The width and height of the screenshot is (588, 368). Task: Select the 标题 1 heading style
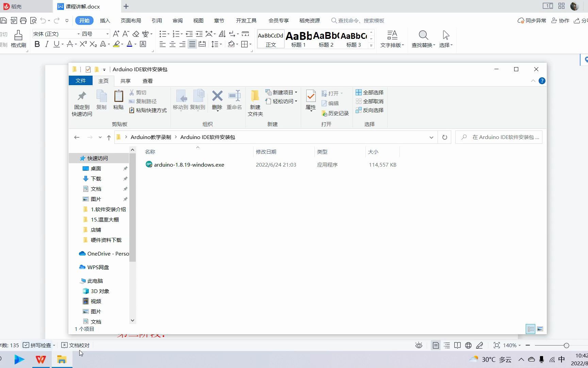298,39
